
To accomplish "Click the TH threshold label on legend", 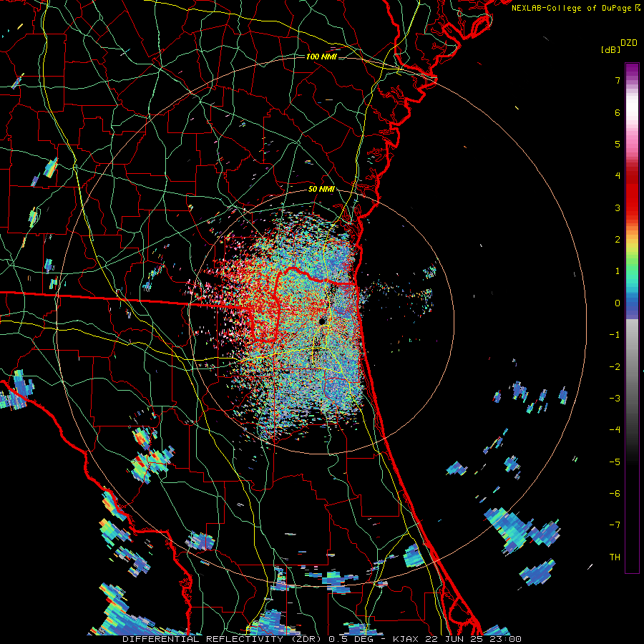I will (x=615, y=557).
